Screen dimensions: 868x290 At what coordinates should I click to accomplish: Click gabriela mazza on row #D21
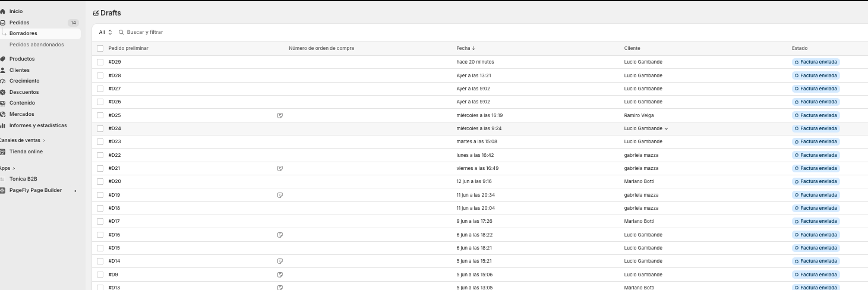click(641, 168)
